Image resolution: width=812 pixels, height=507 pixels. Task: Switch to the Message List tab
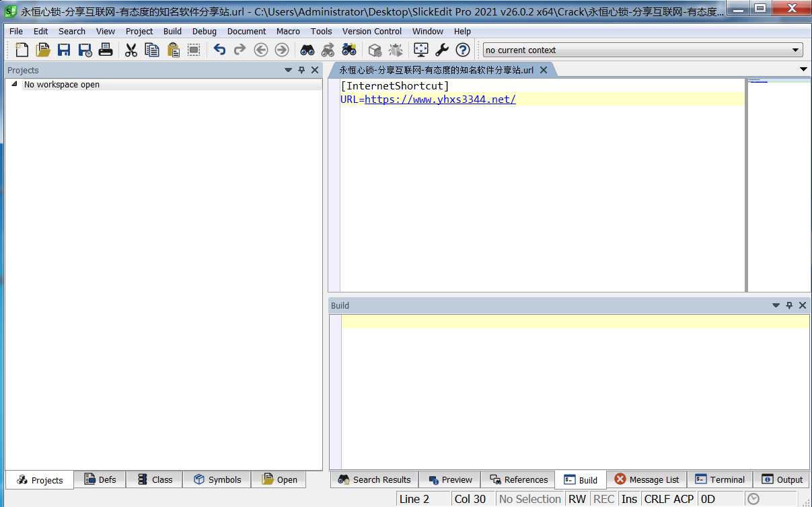click(647, 479)
